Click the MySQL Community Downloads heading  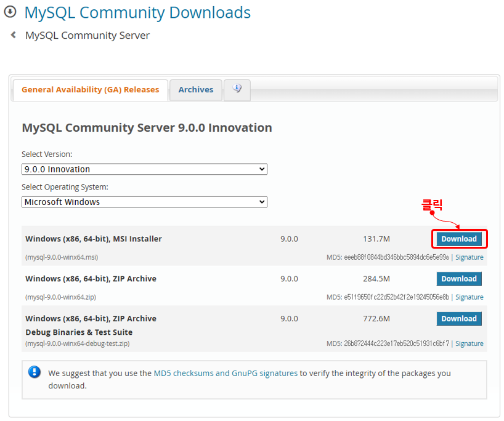tap(137, 13)
